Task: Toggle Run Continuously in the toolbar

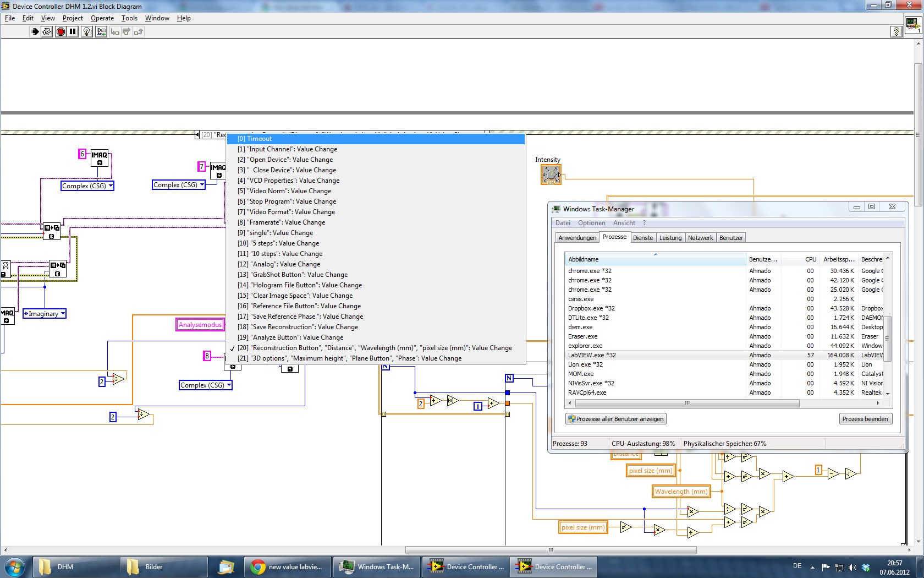Action: (x=47, y=32)
